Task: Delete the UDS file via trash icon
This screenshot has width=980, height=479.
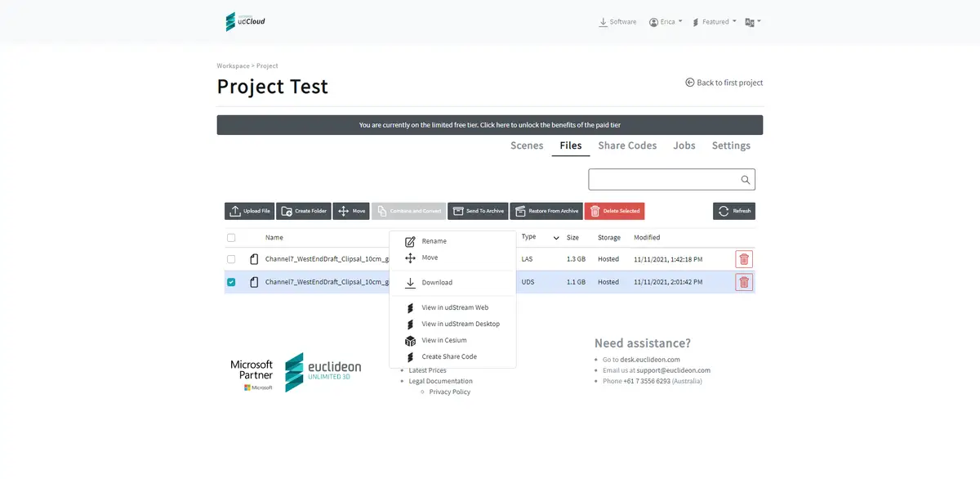Action: click(x=744, y=282)
